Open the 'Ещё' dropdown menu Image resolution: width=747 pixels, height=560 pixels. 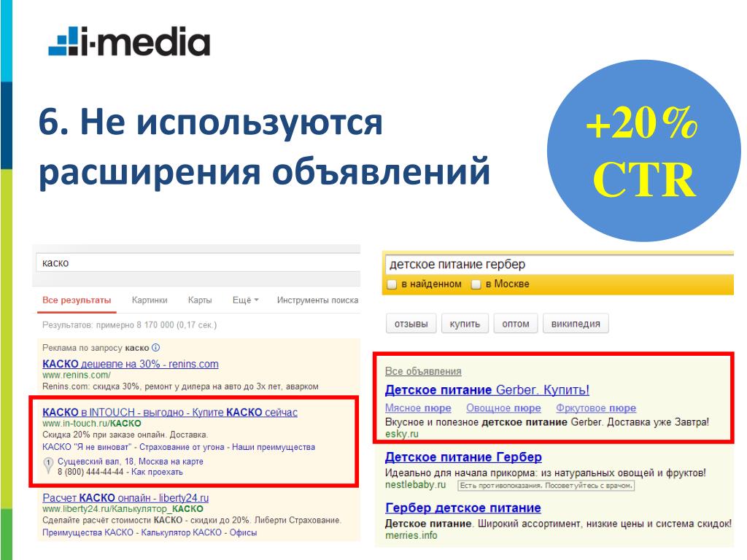point(245,300)
